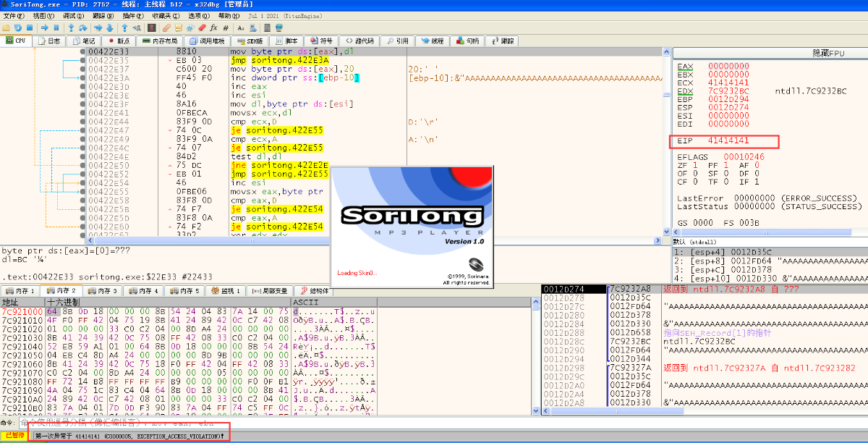Screen dimensions: 868x443
Task: Open the 文件 menu
Action: [14, 15]
